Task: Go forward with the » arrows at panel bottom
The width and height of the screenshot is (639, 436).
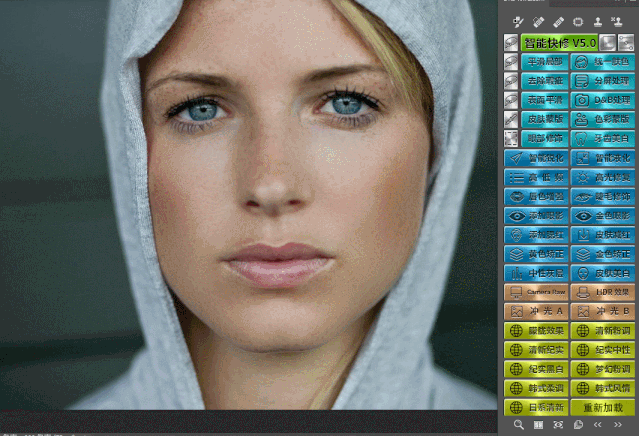Action: [x=618, y=425]
